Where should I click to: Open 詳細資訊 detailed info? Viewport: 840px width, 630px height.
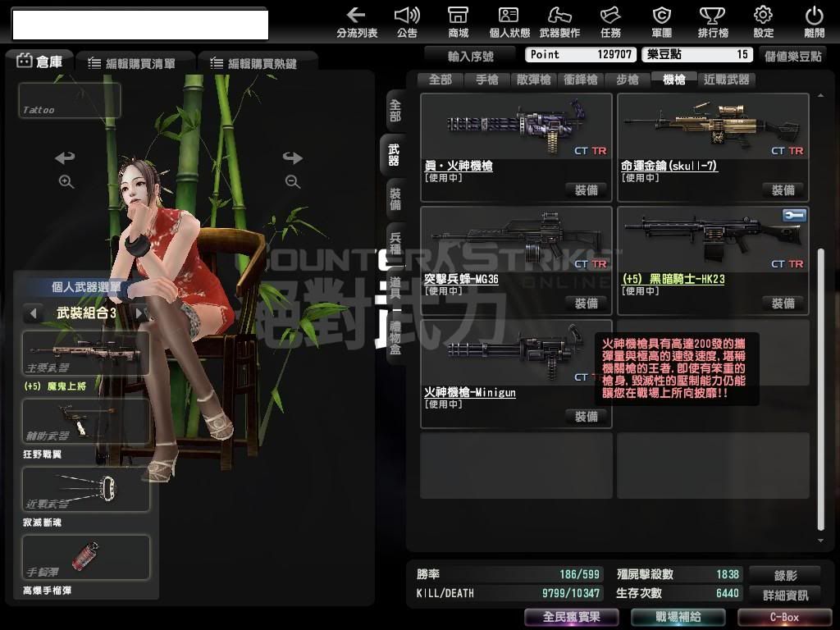785,595
